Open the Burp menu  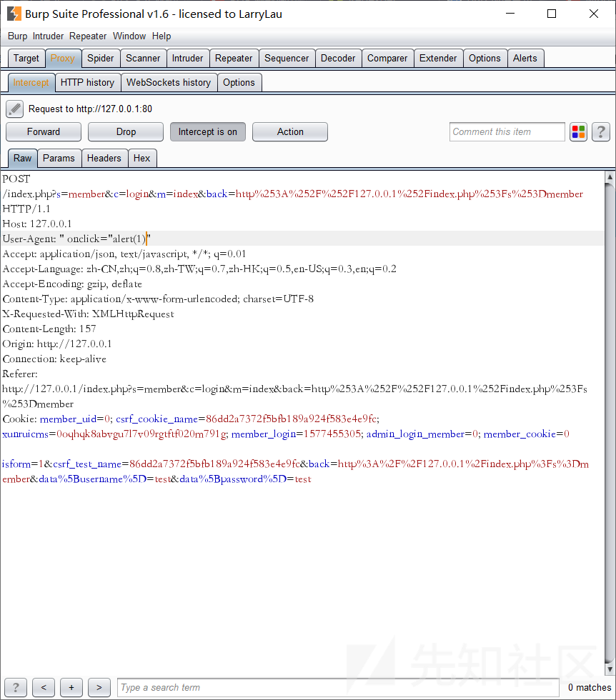pos(17,36)
